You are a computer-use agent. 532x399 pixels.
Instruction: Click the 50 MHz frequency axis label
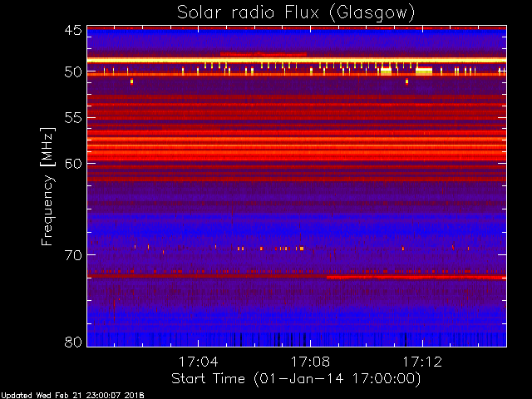point(73,72)
